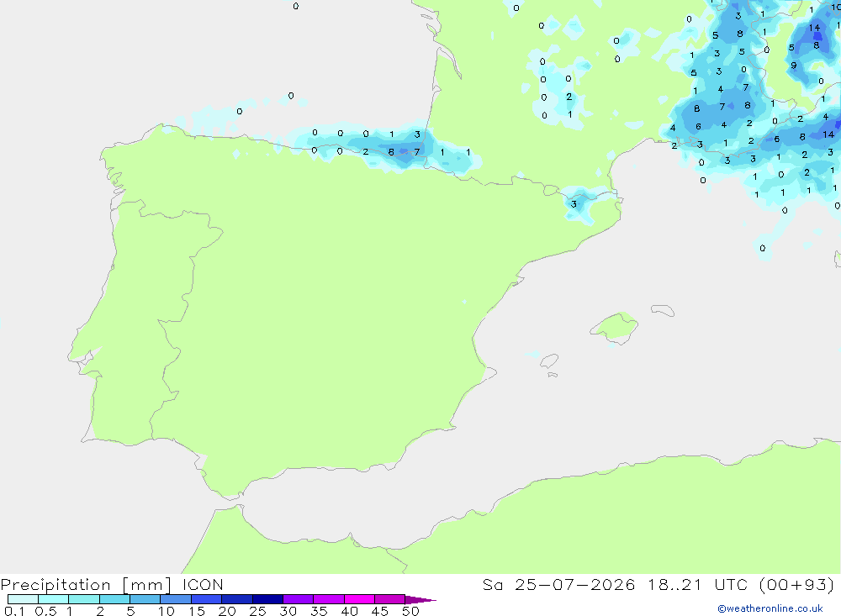Click the 1–2 mm legend color swatch
The image size is (841, 616).
coord(84,599)
